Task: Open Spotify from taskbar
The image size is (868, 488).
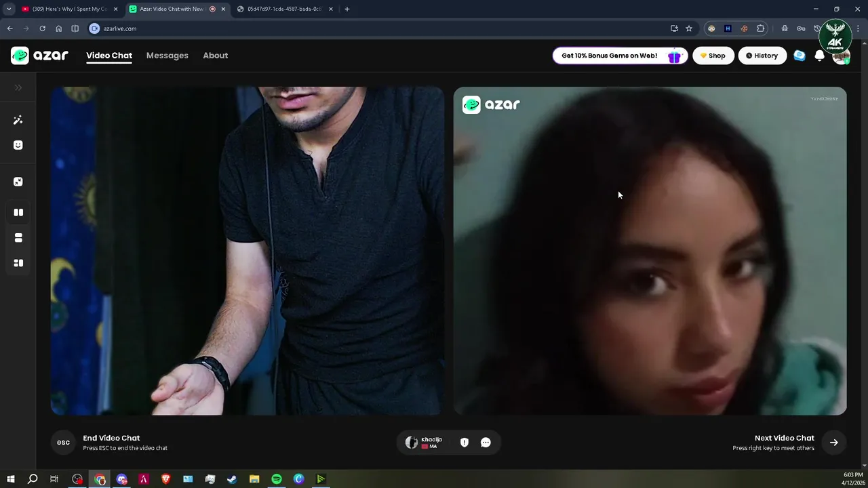Action: tap(277, 479)
